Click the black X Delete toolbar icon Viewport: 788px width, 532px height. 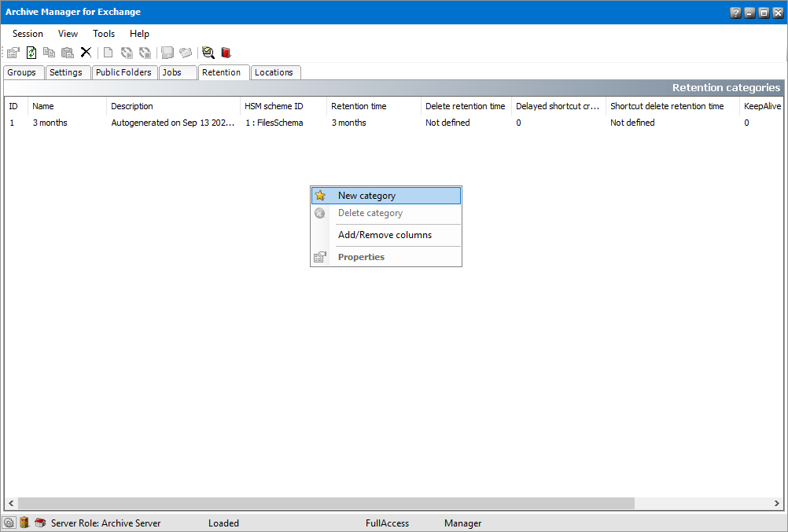[86, 52]
